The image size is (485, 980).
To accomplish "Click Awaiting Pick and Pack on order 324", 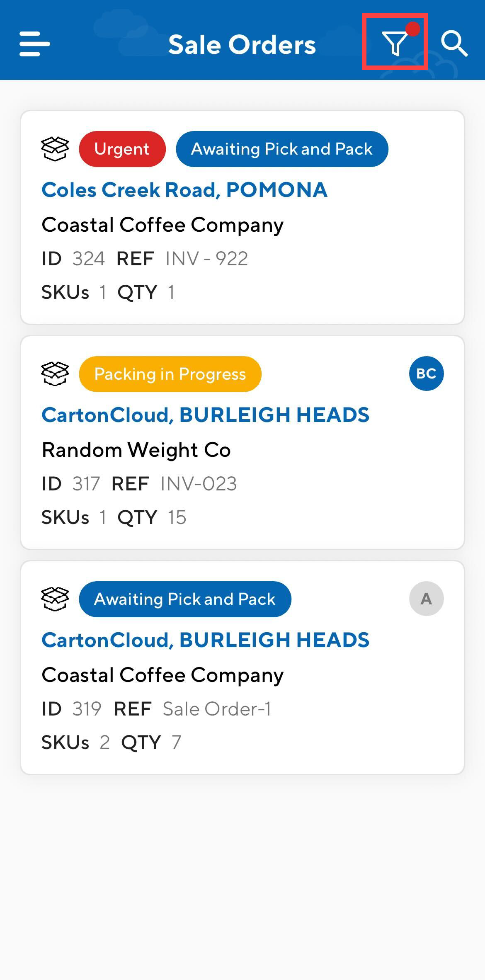I will click(282, 149).
